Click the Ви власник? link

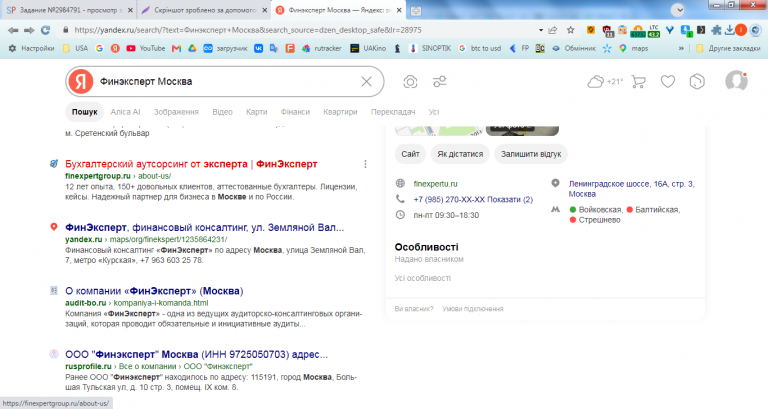(414, 309)
